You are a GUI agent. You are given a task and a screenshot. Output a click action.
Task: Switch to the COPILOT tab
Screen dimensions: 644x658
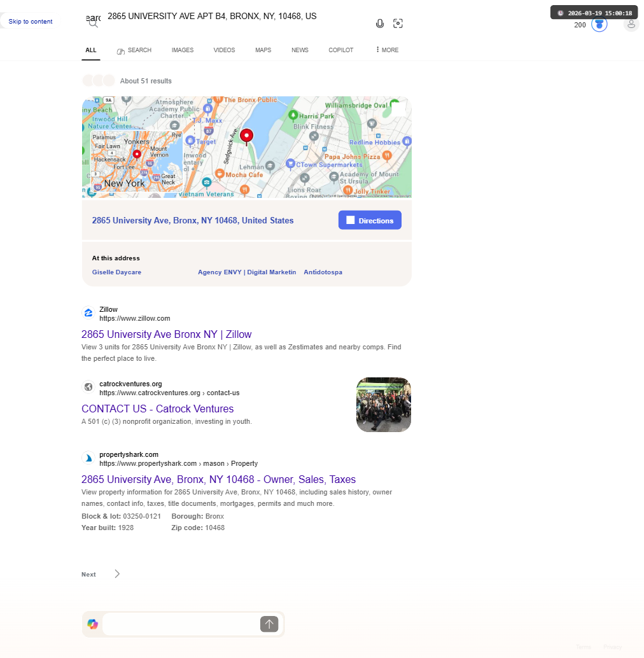[340, 50]
